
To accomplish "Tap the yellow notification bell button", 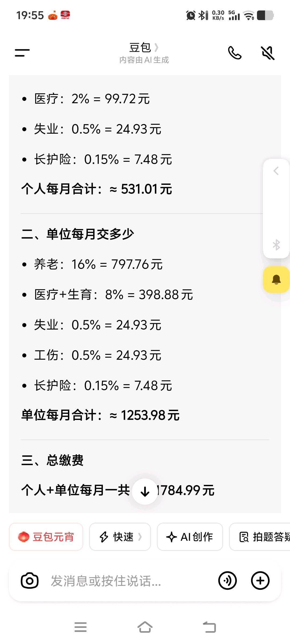I will click(276, 279).
